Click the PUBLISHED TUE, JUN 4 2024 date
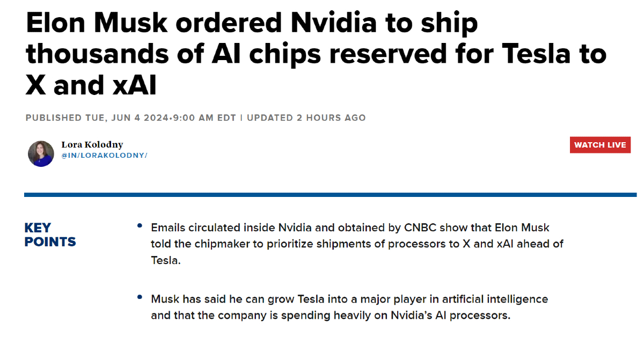This screenshot has height=337, width=644. (97, 118)
